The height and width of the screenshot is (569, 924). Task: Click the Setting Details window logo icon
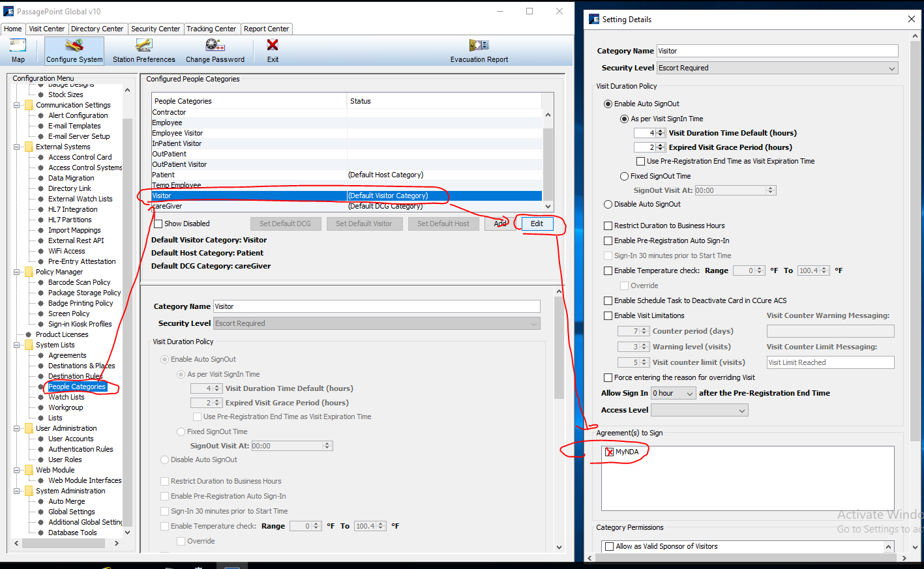pyautogui.click(x=594, y=19)
